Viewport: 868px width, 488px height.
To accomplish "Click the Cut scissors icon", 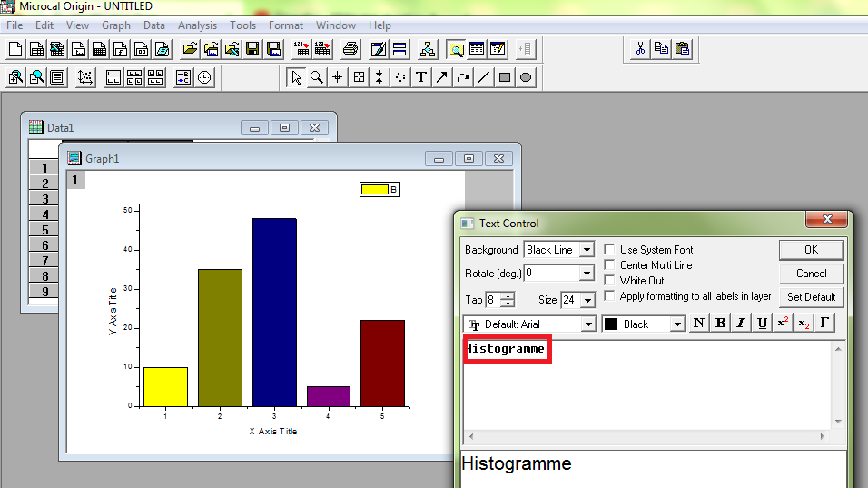I will (640, 48).
